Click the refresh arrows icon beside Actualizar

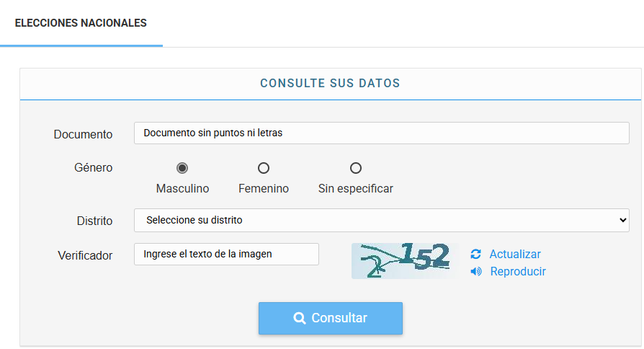(x=475, y=254)
